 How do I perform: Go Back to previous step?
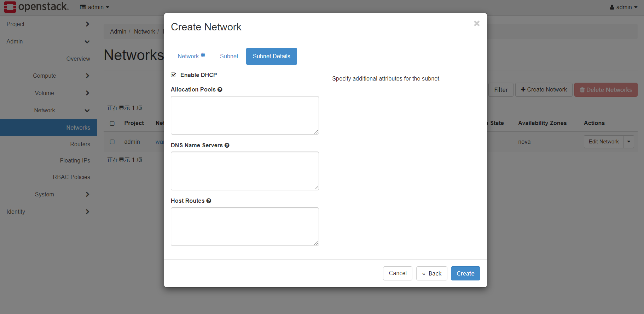click(432, 273)
